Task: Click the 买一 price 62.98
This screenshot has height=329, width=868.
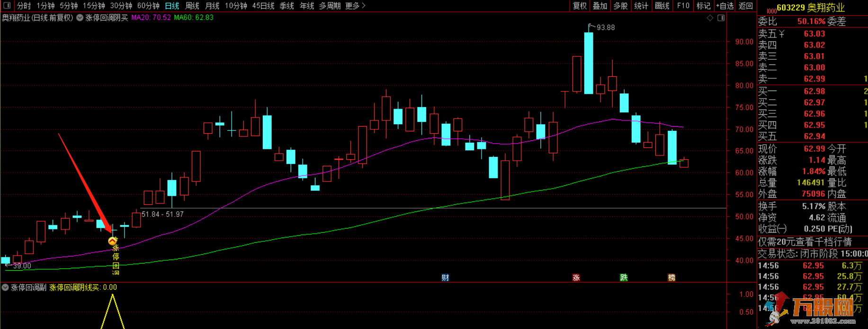Action: pyautogui.click(x=814, y=91)
